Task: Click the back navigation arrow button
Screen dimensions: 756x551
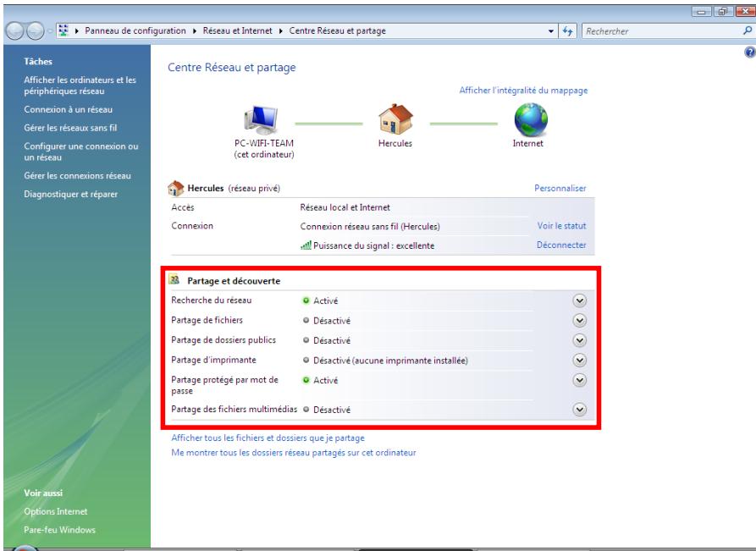Action: (15, 30)
